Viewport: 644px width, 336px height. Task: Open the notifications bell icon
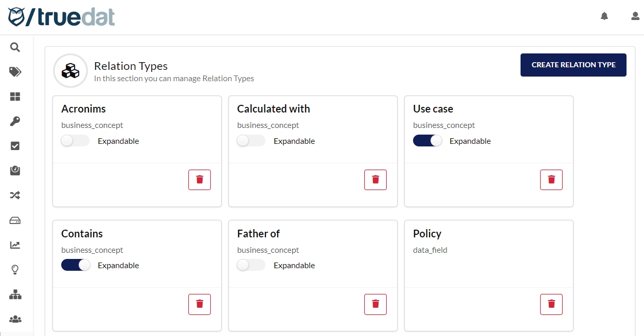click(x=604, y=16)
